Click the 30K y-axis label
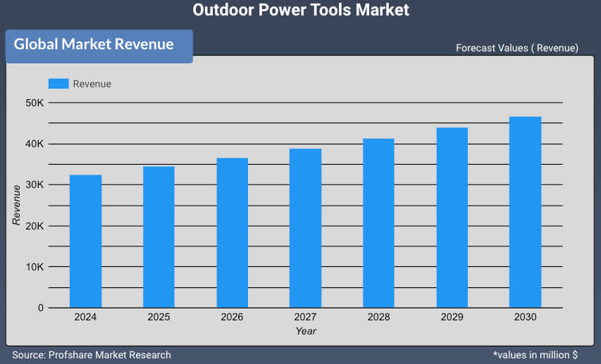Image resolution: width=601 pixels, height=364 pixels. pos(35,184)
